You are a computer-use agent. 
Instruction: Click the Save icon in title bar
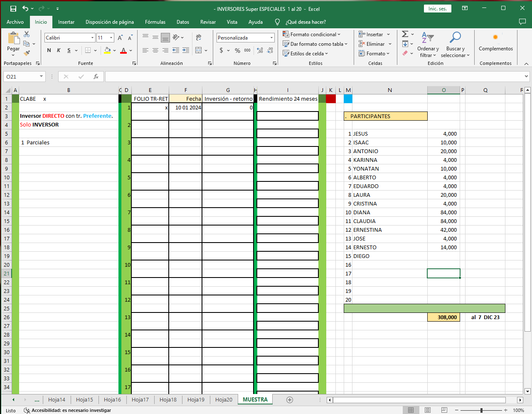pyautogui.click(x=13, y=9)
